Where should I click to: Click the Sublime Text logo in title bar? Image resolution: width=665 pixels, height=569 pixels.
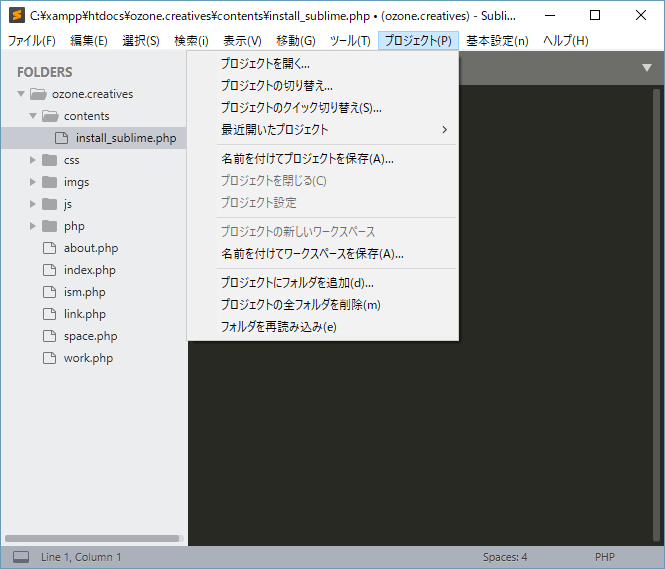click(17, 15)
